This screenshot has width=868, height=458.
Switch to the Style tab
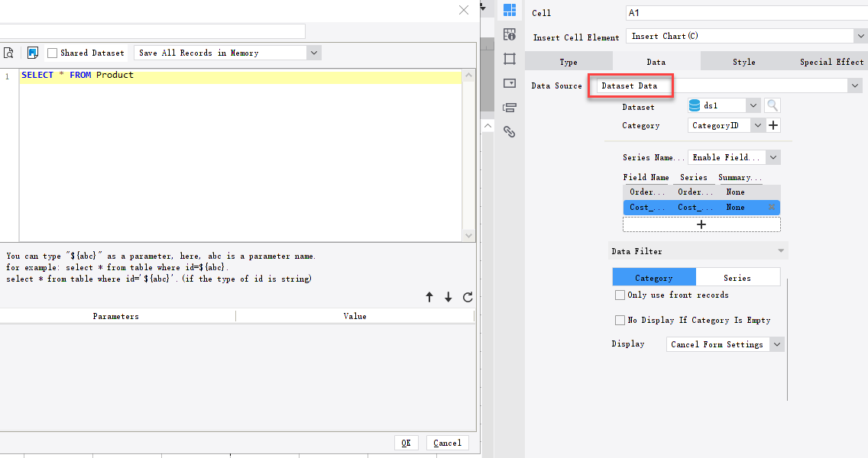tap(744, 62)
